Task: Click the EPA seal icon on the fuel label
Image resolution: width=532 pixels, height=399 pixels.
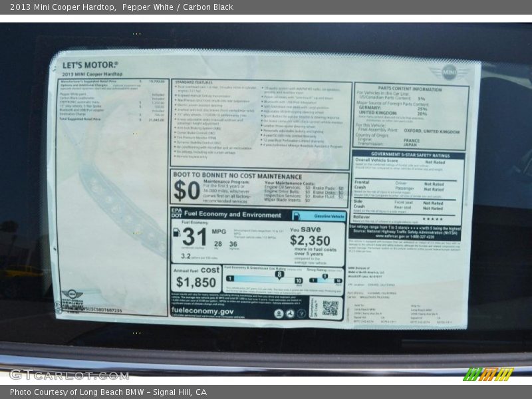Action: click(x=279, y=314)
